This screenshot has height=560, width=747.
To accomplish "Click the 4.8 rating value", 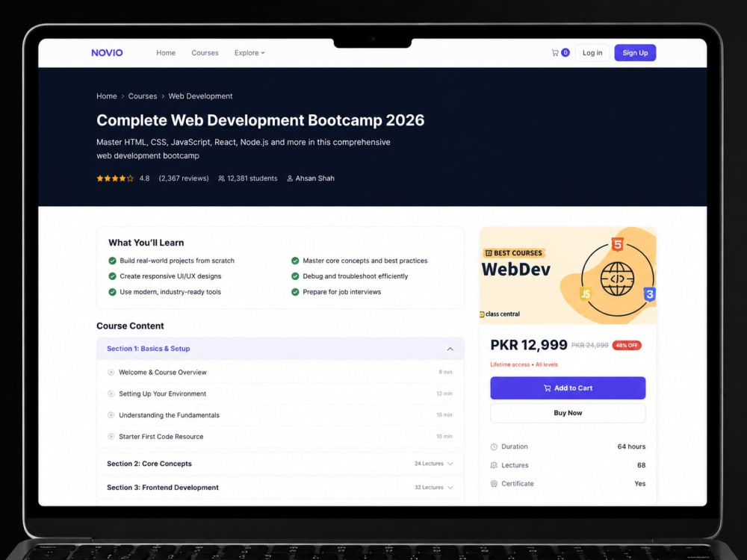I will [144, 178].
